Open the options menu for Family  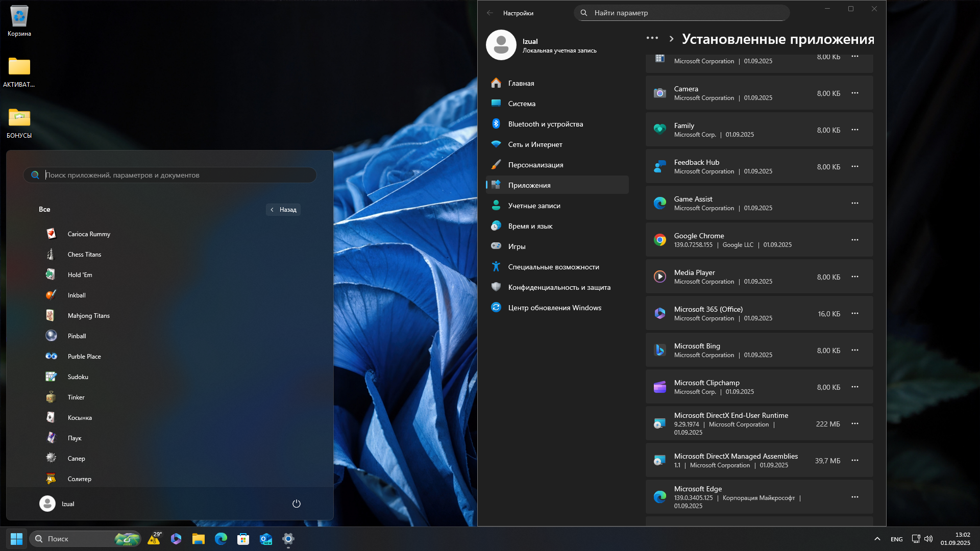pyautogui.click(x=855, y=130)
